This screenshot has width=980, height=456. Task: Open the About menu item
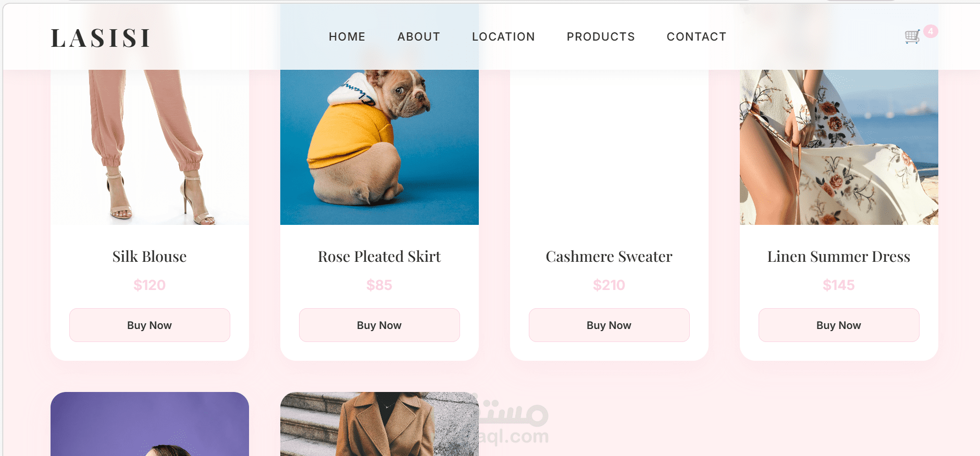pyautogui.click(x=419, y=36)
